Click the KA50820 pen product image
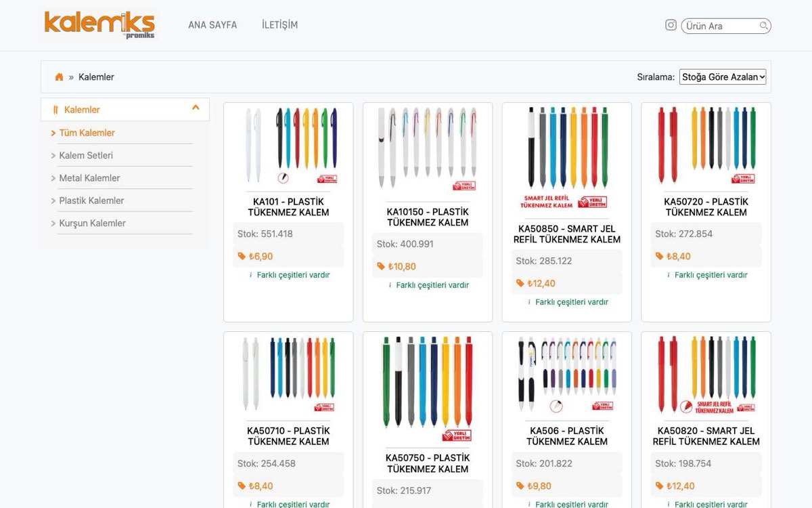The height and width of the screenshot is (508, 812). pos(706,375)
